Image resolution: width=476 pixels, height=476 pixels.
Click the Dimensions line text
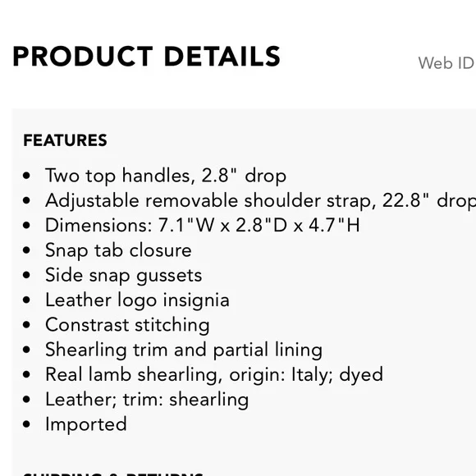pos(203,226)
